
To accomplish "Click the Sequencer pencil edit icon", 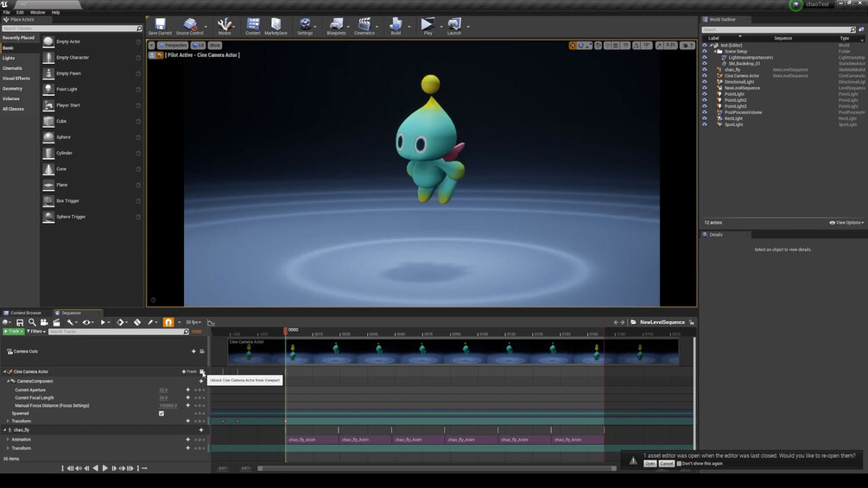I will tap(150, 322).
